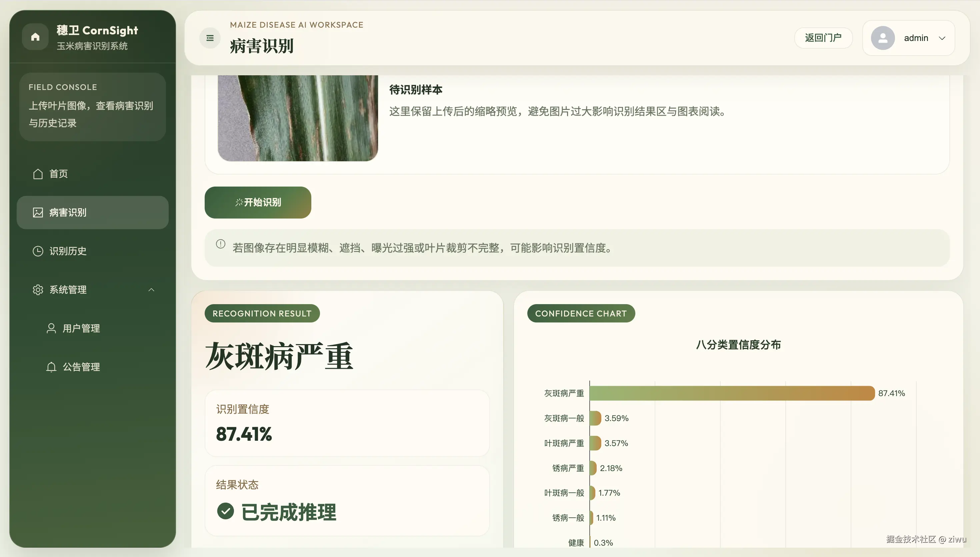Screen dimensions: 980x557
Task: Click the 已完成推理 status checkmark
Action: coord(226,511)
